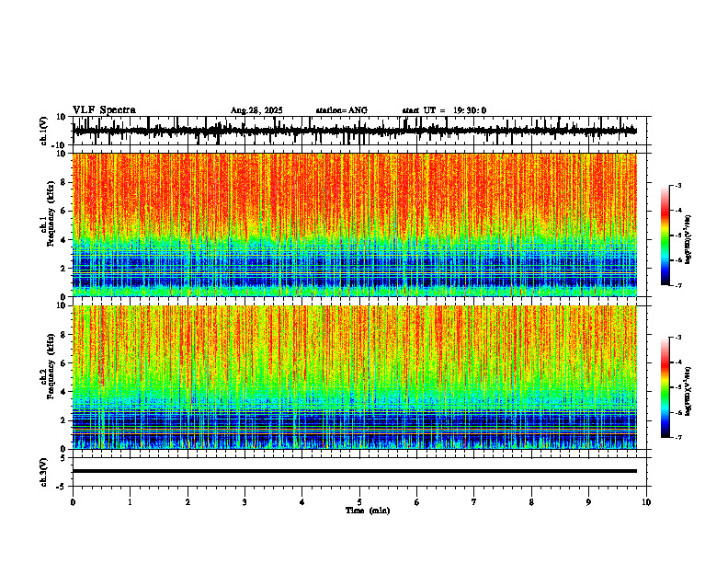
Task: Click the "6" kHz tick on the ch.2 frequency axis
Action: coord(63,363)
